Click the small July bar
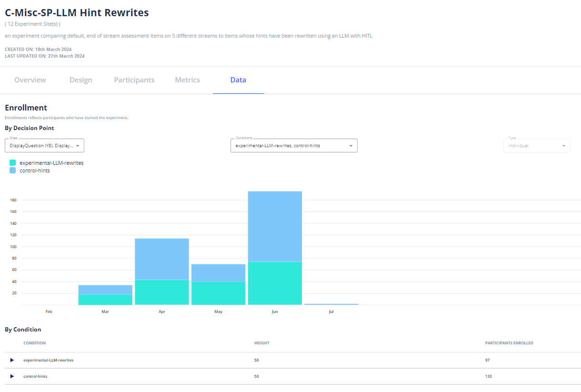The image size is (581, 392). (x=331, y=304)
